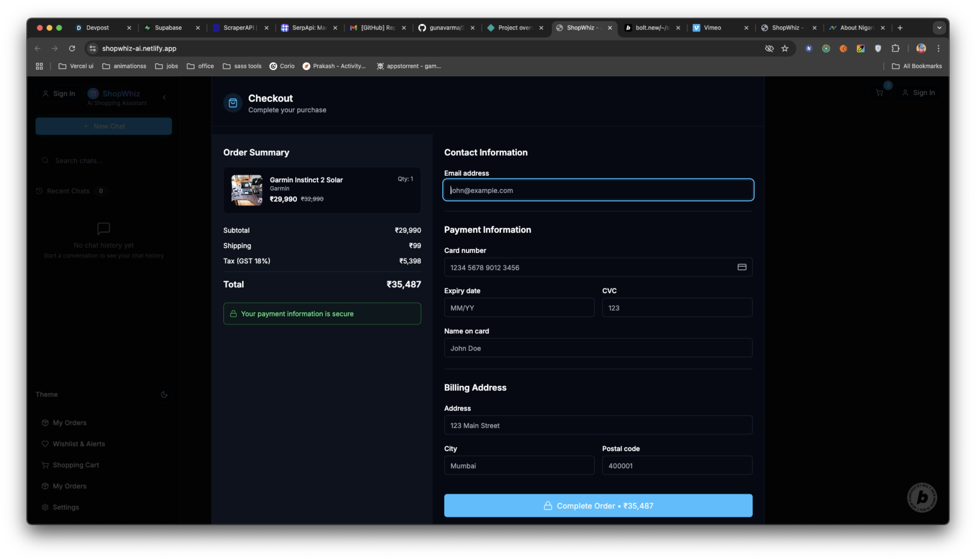Open the jobs bookmarks folder
The height and width of the screenshot is (560, 976).
pyautogui.click(x=167, y=66)
